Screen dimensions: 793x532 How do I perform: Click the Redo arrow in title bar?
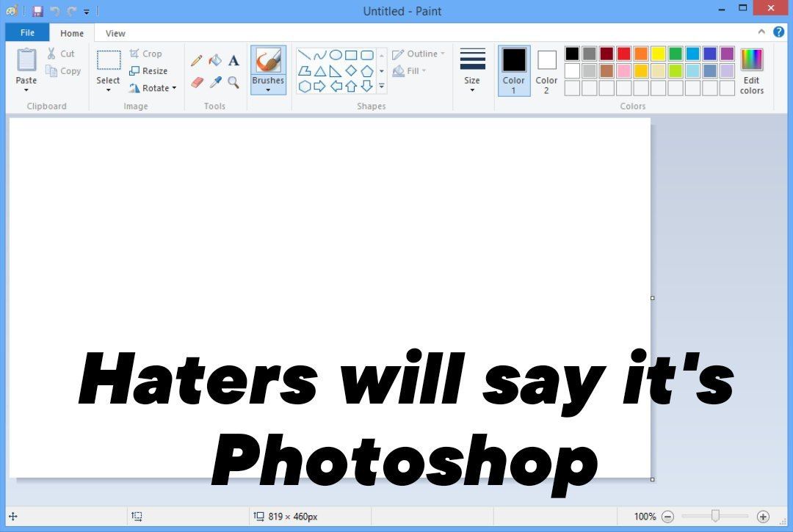[71, 11]
